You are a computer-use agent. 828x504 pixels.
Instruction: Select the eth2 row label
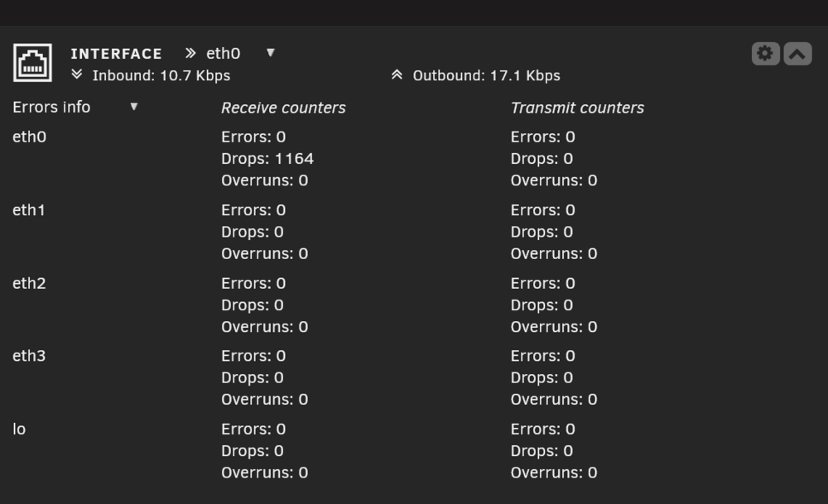coord(30,283)
